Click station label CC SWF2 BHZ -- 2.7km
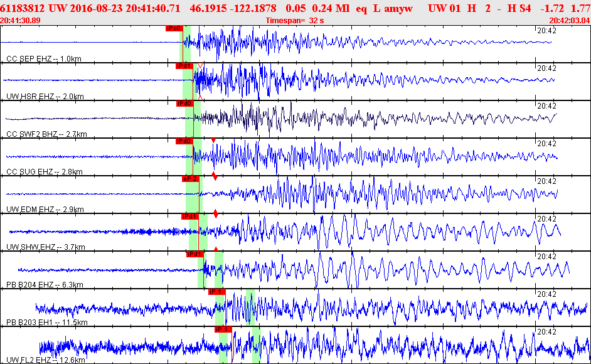The height and width of the screenshot is (364, 591). click(x=46, y=134)
